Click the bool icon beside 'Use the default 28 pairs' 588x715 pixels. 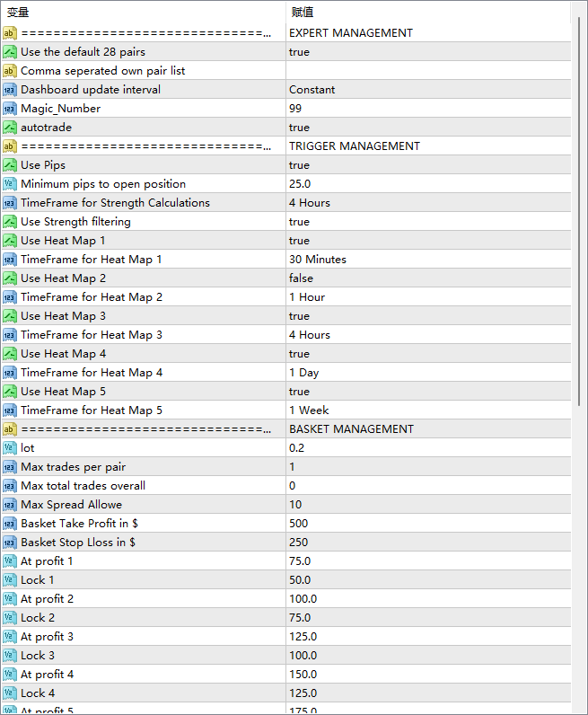pyautogui.click(x=10, y=51)
